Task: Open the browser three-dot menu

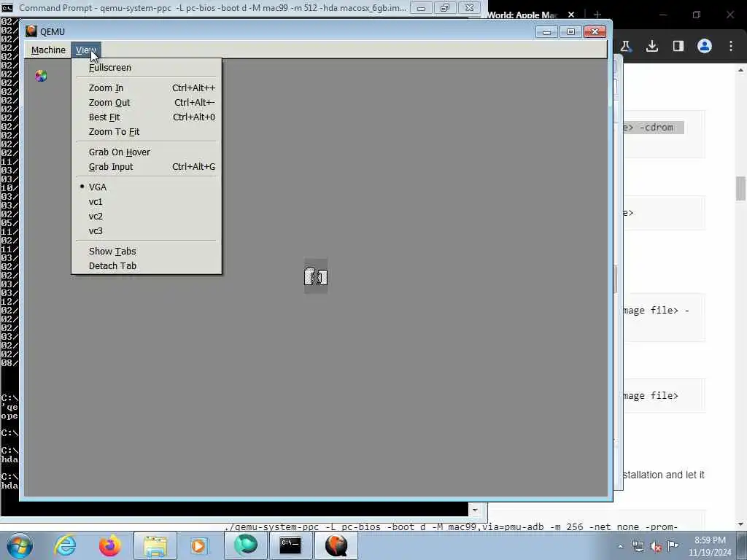Action: pyautogui.click(x=731, y=46)
